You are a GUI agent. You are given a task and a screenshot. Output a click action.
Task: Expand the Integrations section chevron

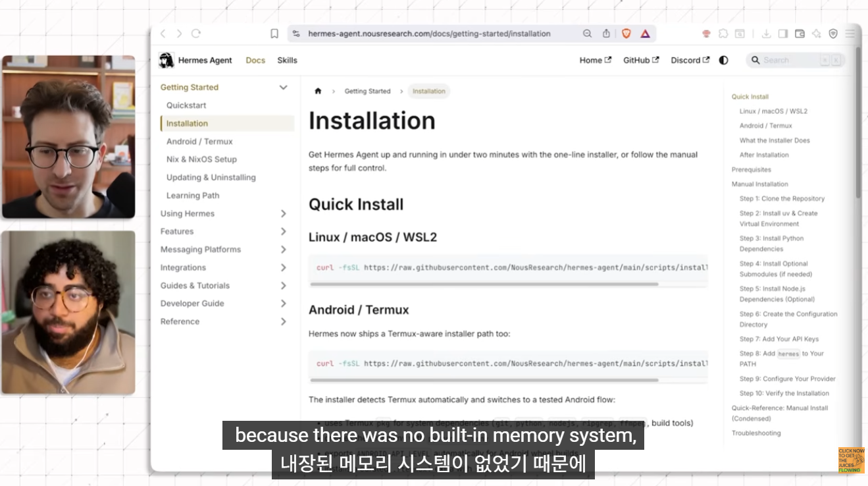(x=284, y=267)
